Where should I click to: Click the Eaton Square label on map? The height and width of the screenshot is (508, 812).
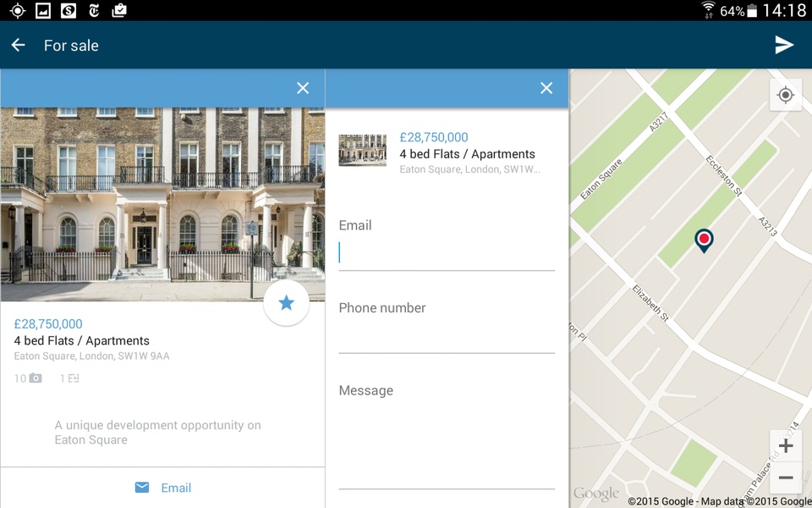coord(601,179)
